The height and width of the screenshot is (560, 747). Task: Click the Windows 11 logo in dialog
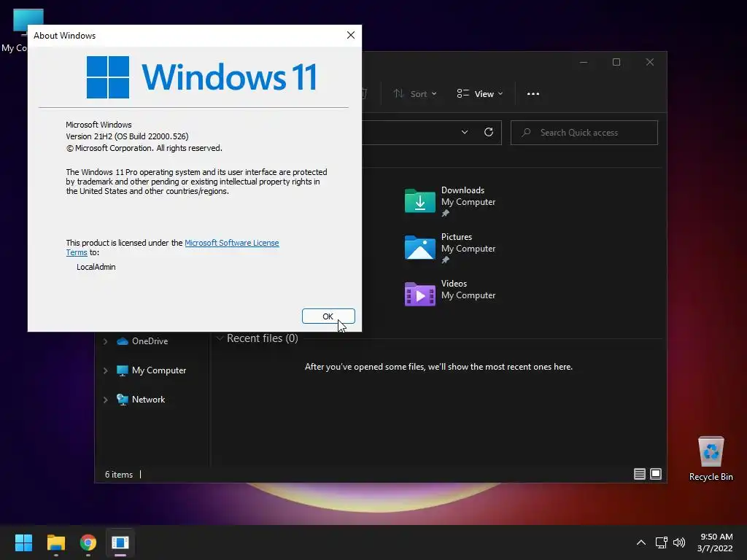pos(108,77)
